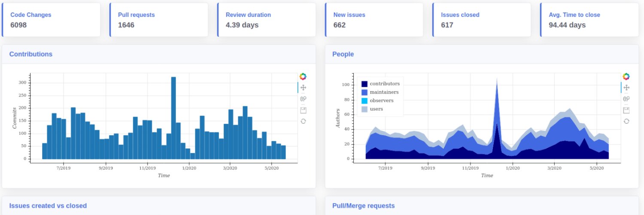644x215 pixels.
Task: Click the 1/2020 tick in Contributions chart
Action: (188, 168)
